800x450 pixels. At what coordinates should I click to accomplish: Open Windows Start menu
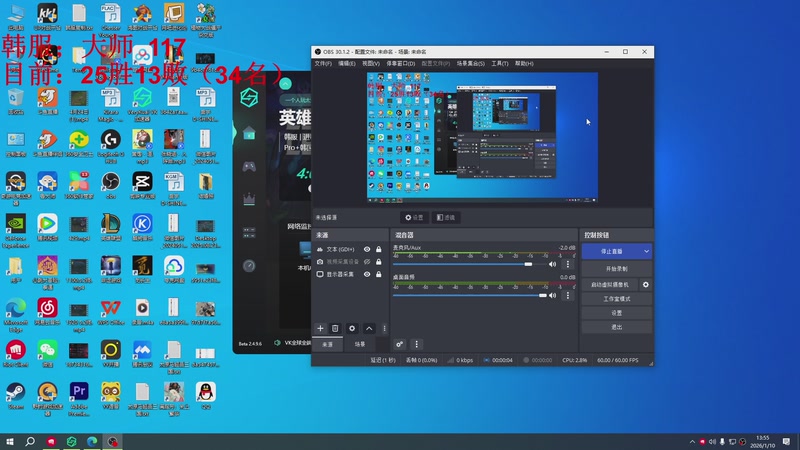click(x=10, y=441)
